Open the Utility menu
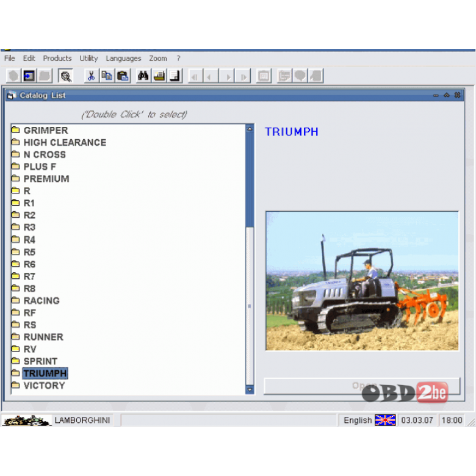The height and width of the screenshot is (476, 476). [88, 59]
